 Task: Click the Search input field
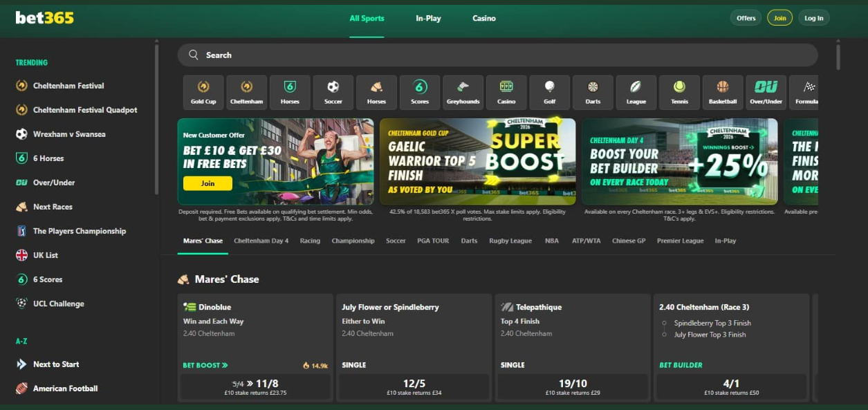pyautogui.click(x=497, y=55)
